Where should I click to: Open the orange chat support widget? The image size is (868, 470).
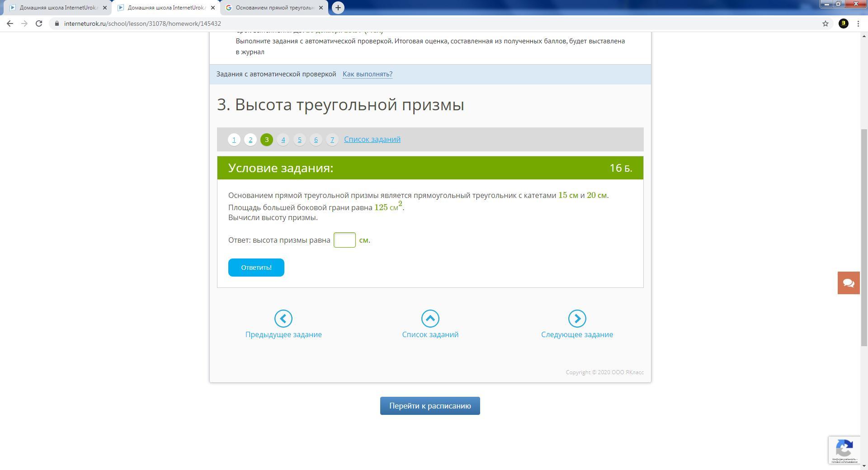pos(848,283)
